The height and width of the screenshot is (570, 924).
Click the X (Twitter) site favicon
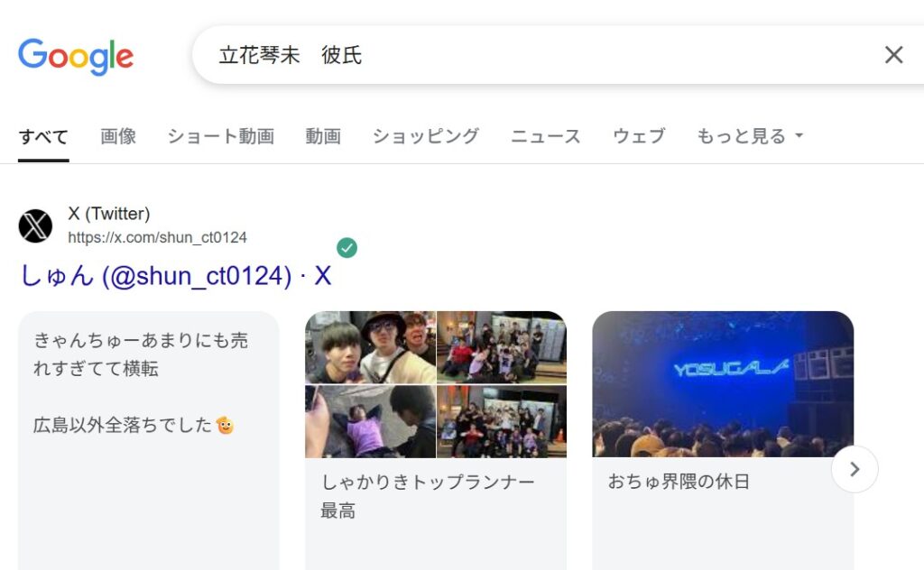click(x=35, y=225)
